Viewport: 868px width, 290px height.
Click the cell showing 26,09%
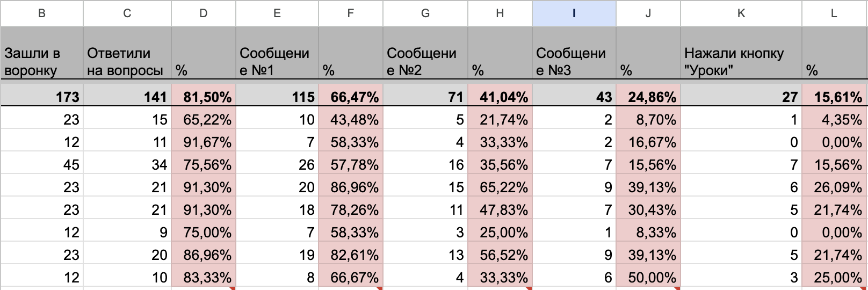835,187
